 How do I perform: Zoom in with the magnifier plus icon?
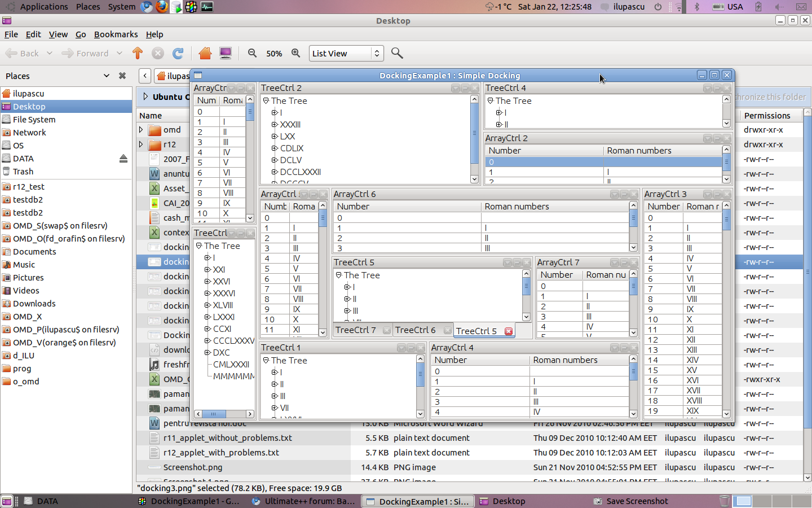tap(295, 53)
